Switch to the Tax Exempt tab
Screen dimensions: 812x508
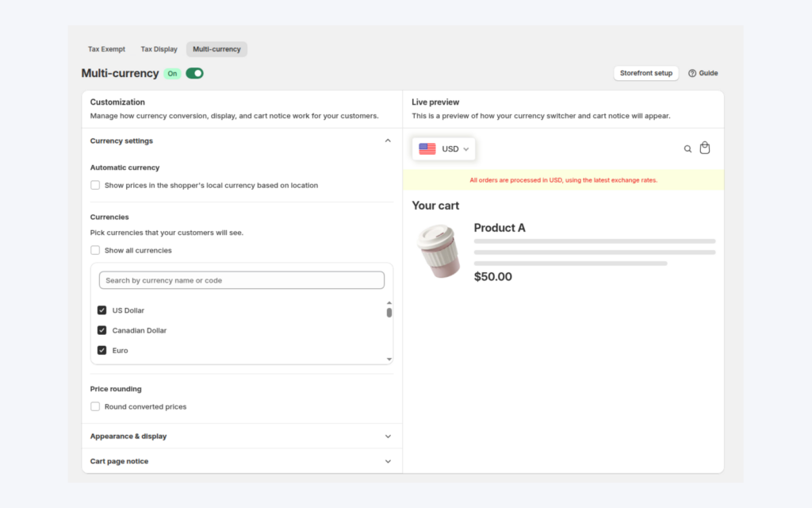(x=106, y=49)
